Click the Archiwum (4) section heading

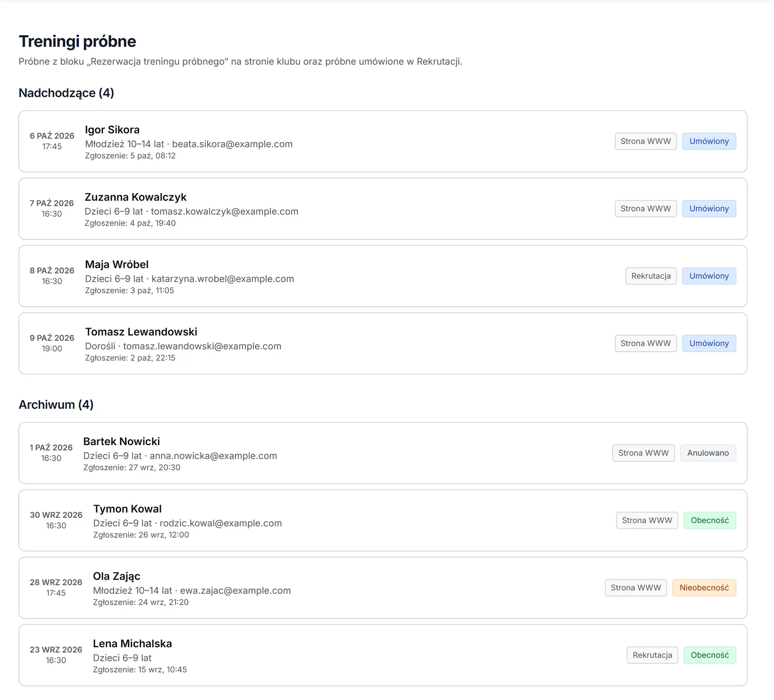[56, 405]
